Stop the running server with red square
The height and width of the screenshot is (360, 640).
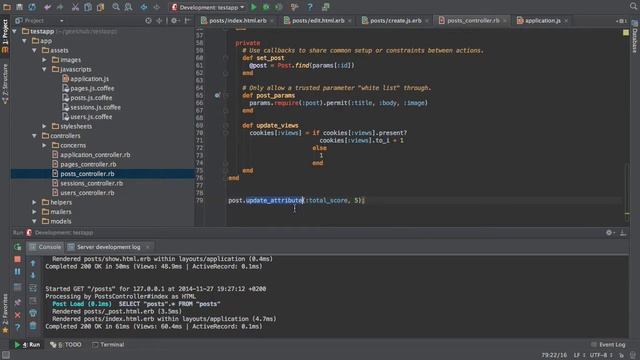18,259
